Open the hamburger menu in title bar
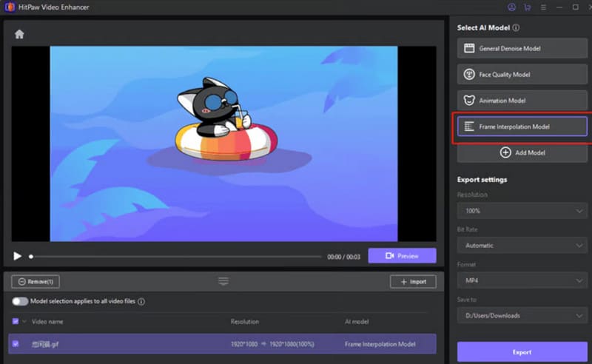 (543, 7)
